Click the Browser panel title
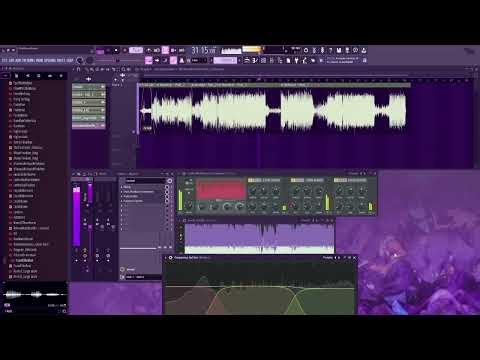This screenshot has width=480, height=360. [18, 69]
